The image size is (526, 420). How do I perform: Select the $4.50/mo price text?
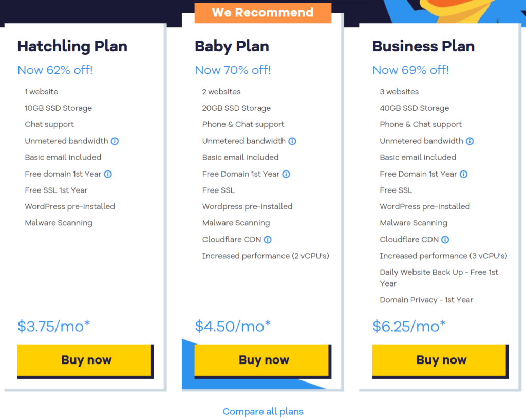231,326
